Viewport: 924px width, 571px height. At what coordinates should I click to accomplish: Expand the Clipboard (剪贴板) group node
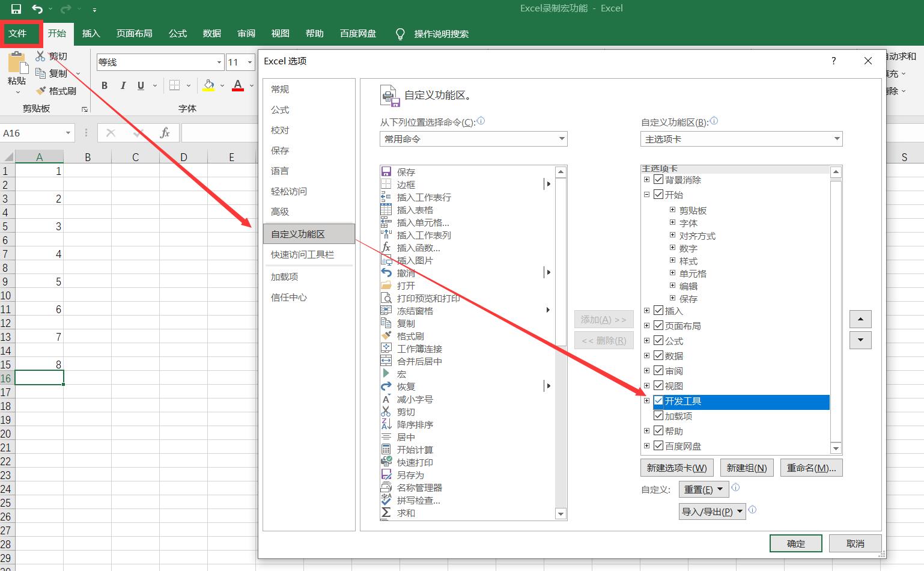point(673,210)
